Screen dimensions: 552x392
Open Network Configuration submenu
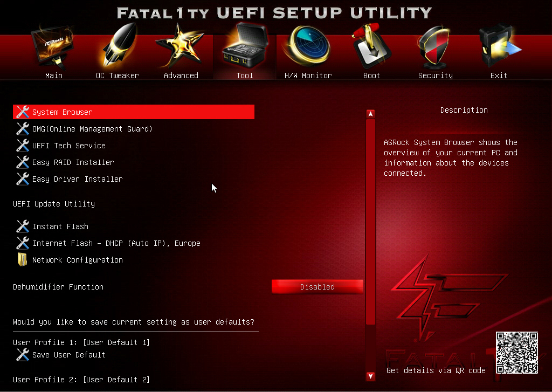coord(78,259)
